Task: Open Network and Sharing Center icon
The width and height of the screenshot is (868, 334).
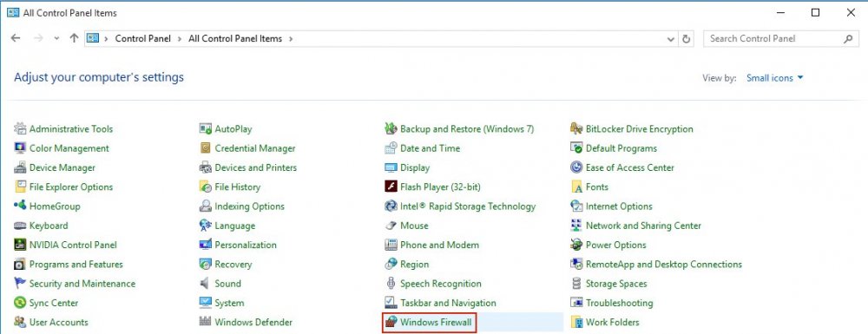Action: [x=577, y=226]
